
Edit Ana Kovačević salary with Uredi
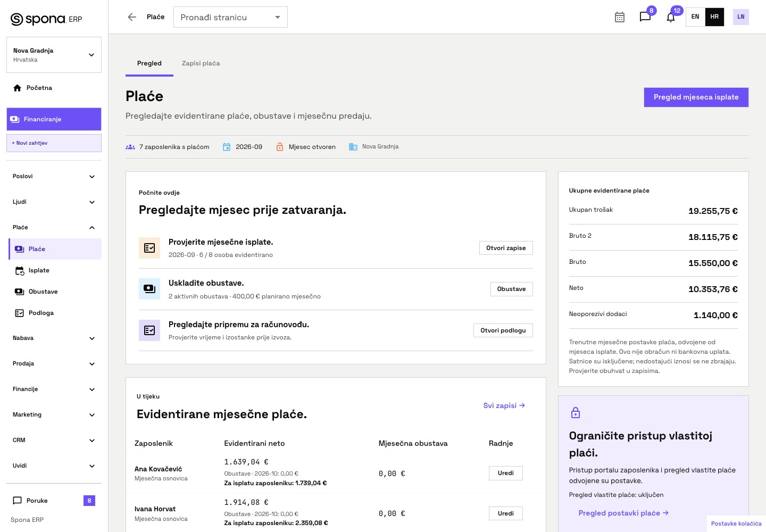(506, 473)
